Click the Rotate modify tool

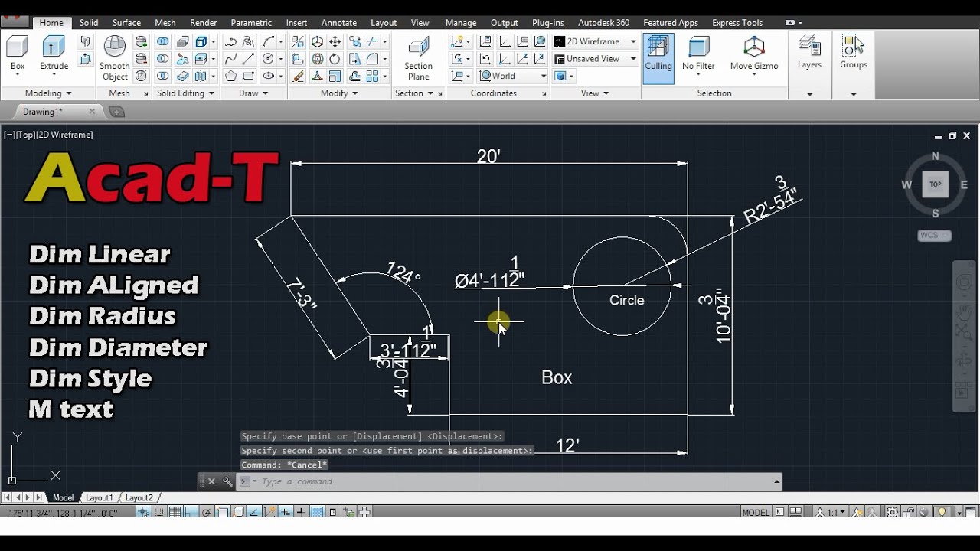point(335,59)
